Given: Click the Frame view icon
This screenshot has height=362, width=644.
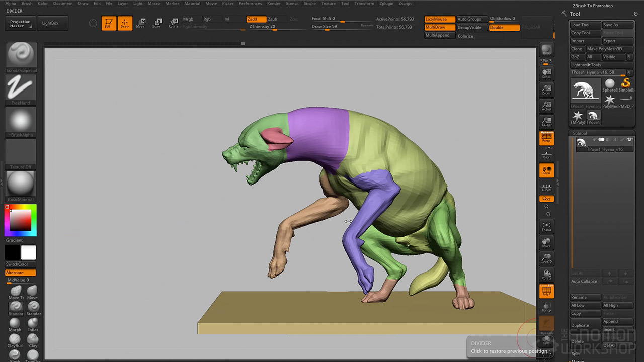Looking at the screenshot, I should point(546,227).
